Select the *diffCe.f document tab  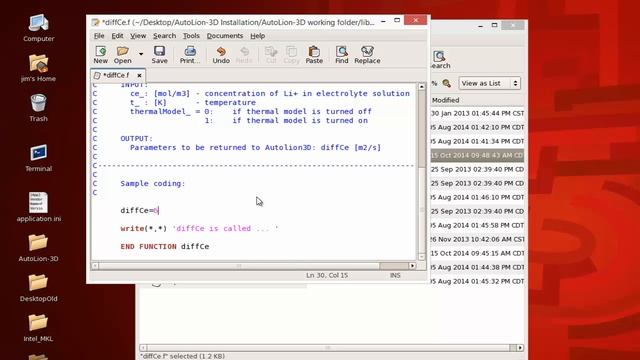coord(116,76)
